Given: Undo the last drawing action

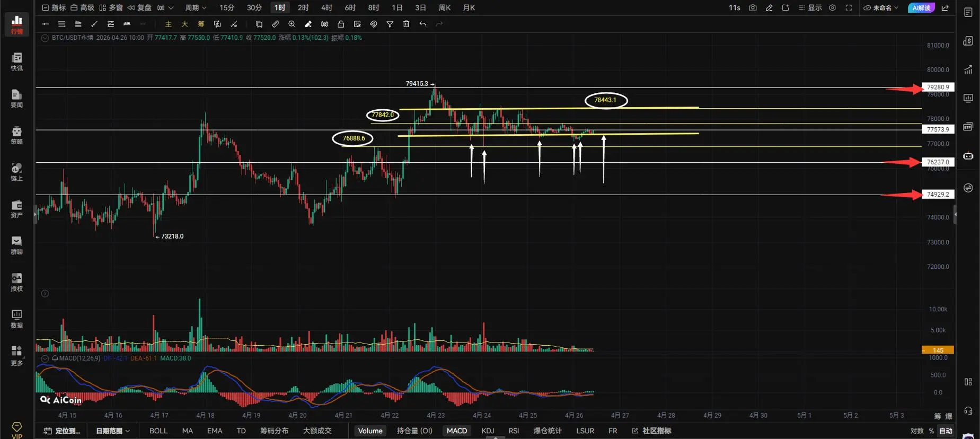Looking at the screenshot, I should [x=423, y=24].
